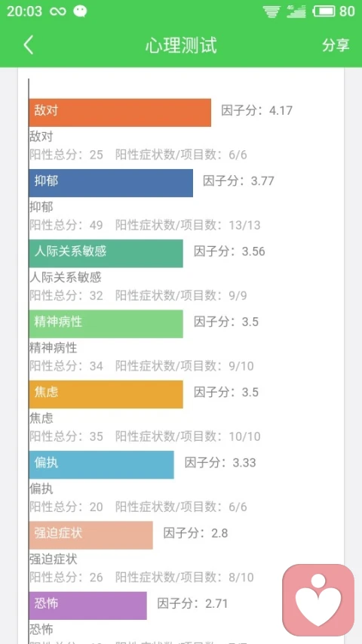Screen dimensions: 362x644
Task: Click the 分享 share button
Action: point(336,45)
